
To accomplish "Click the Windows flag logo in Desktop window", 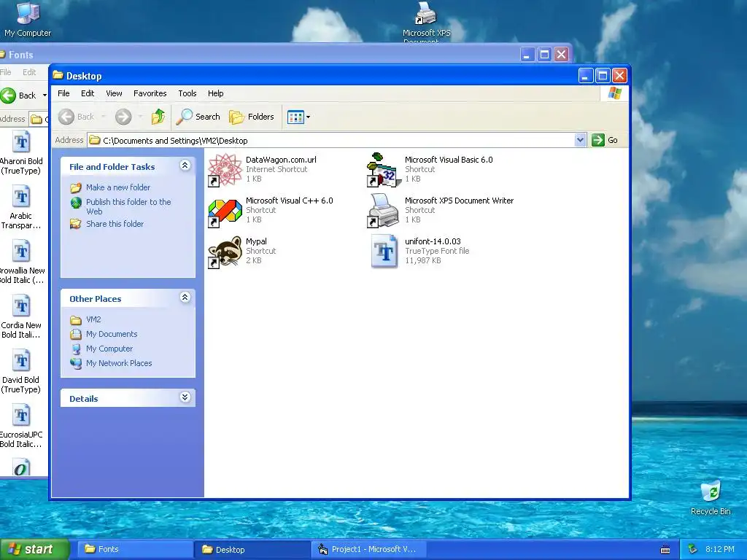I will point(614,93).
